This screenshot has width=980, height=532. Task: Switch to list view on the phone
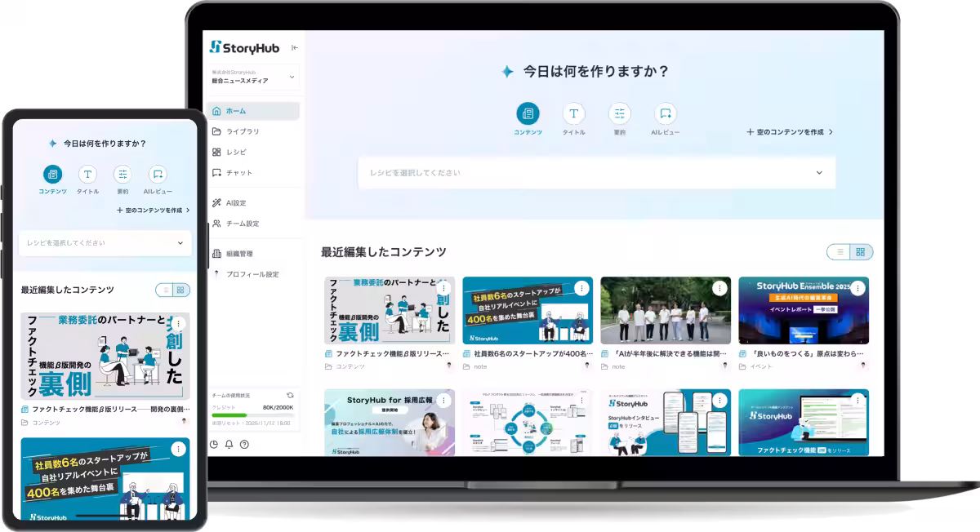pyautogui.click(x=165, y=290)
